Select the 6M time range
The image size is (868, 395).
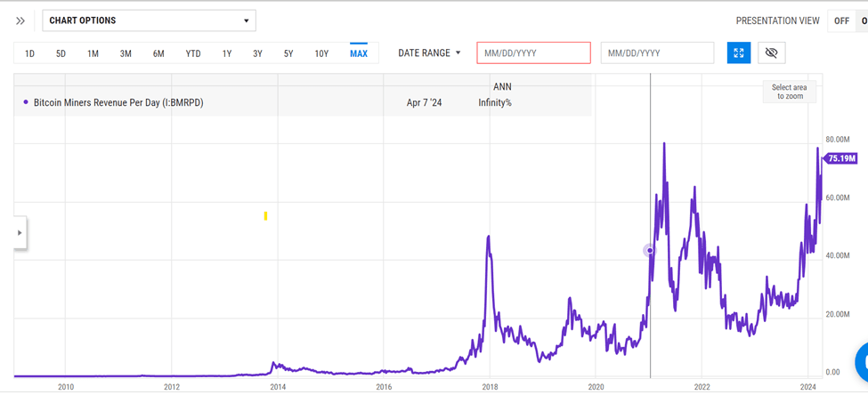coord(158,54)
